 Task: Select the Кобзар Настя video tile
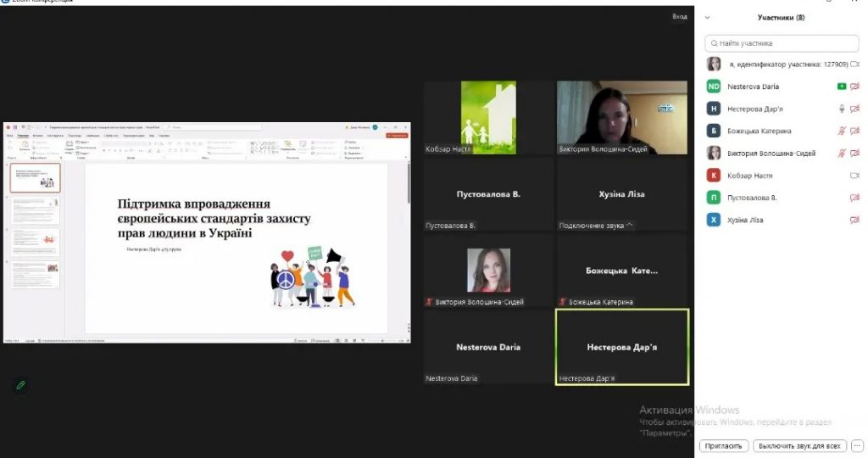(487, 118)
